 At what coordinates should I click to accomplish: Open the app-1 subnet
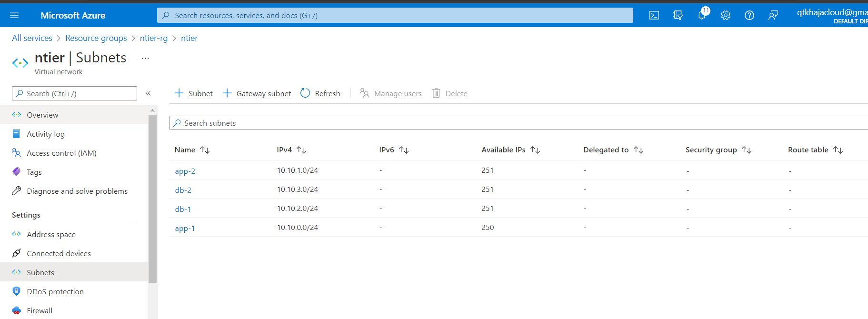(185, 228)
